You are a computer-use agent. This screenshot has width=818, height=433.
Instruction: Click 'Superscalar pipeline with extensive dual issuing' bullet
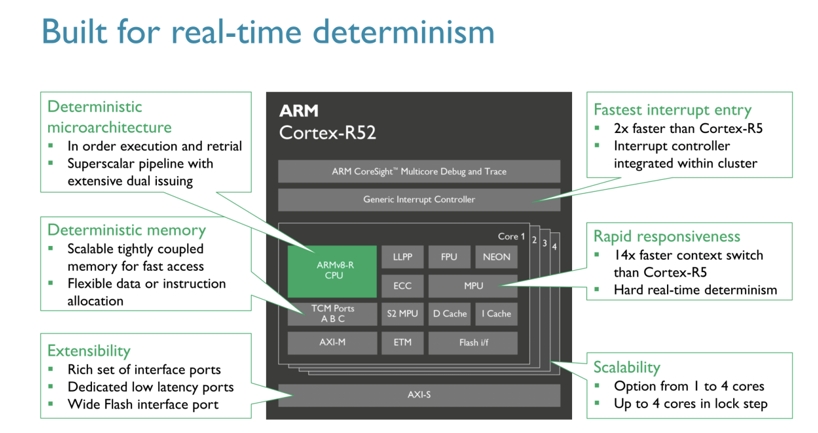[140, 172]
